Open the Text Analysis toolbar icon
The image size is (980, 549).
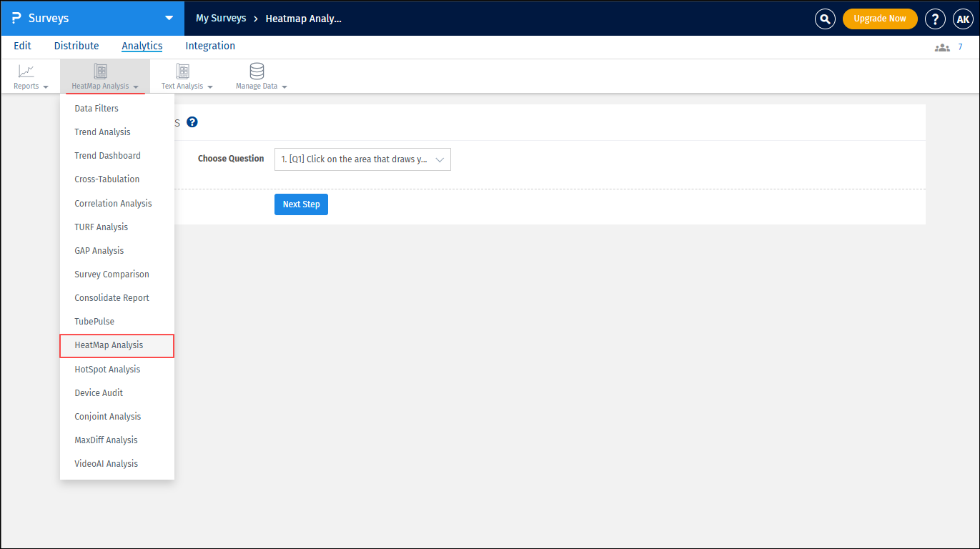[x=183, y=71]
